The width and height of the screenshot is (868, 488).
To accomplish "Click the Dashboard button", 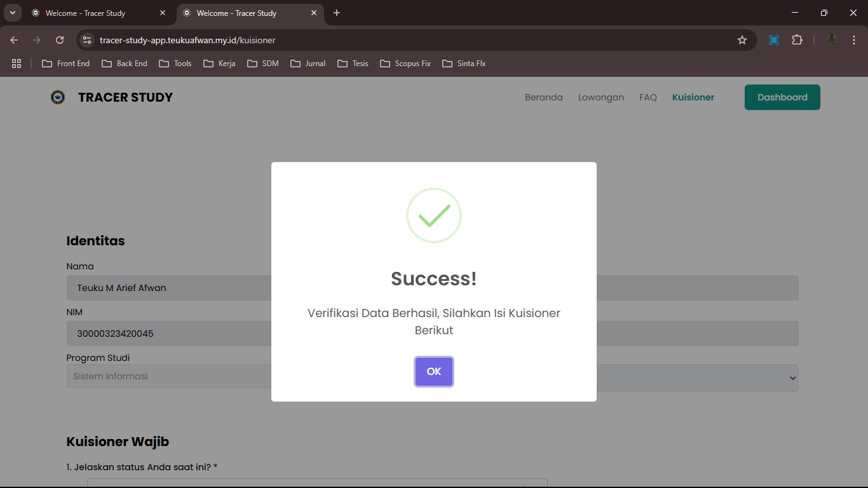I will (x=782, y=97).
